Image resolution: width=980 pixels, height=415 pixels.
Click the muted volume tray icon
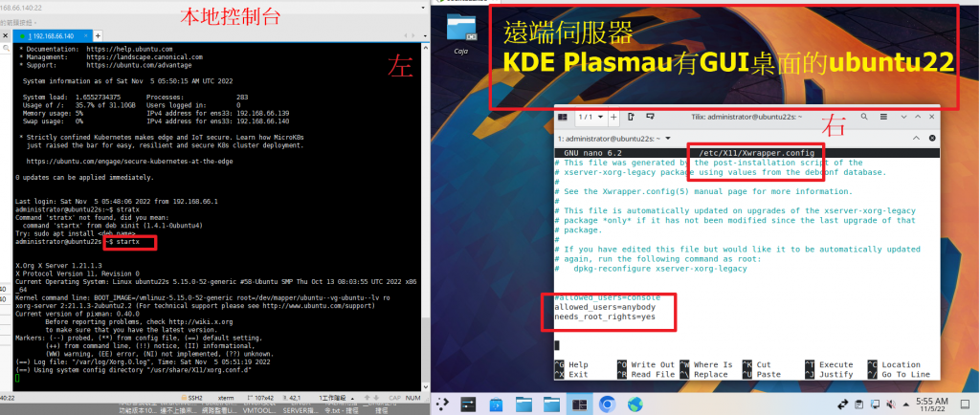[x=891, y=404]
